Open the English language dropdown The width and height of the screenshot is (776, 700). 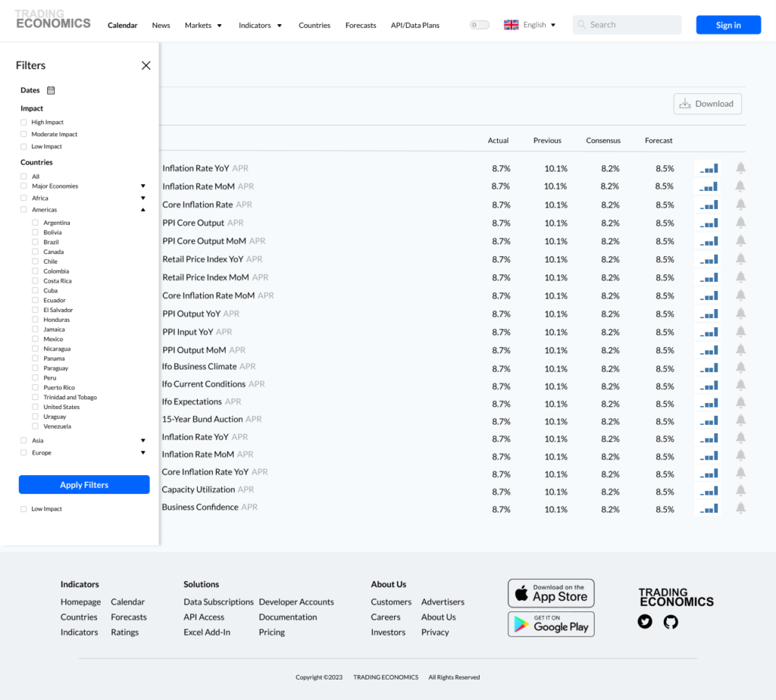click(x=540, y=25)
